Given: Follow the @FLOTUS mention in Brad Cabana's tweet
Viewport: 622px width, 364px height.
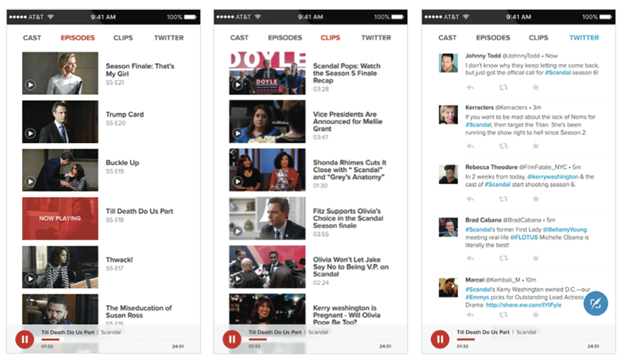Looking at the screenshot, I should coord(526,237).
